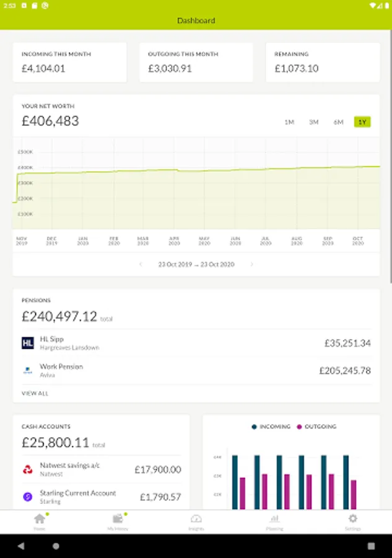Open the My Money wallet icon

coord(118,519)
